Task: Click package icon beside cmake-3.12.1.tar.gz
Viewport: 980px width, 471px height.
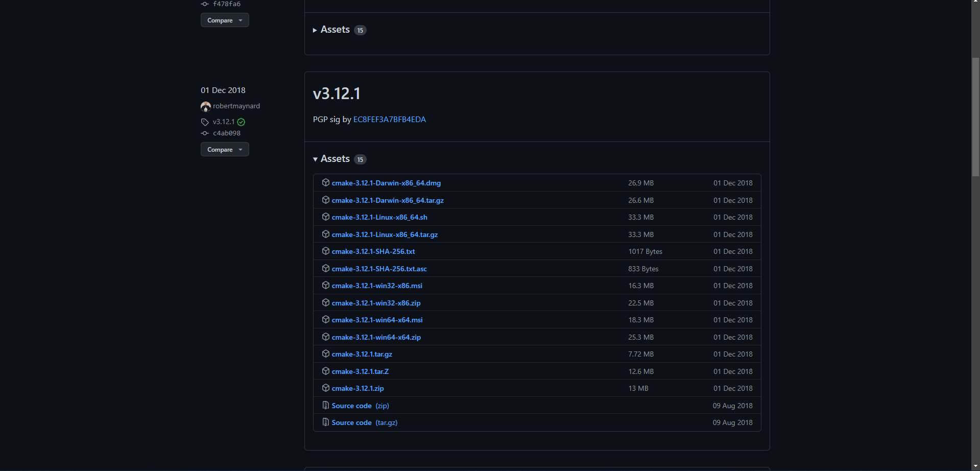Action: click(x=325, y=354)
